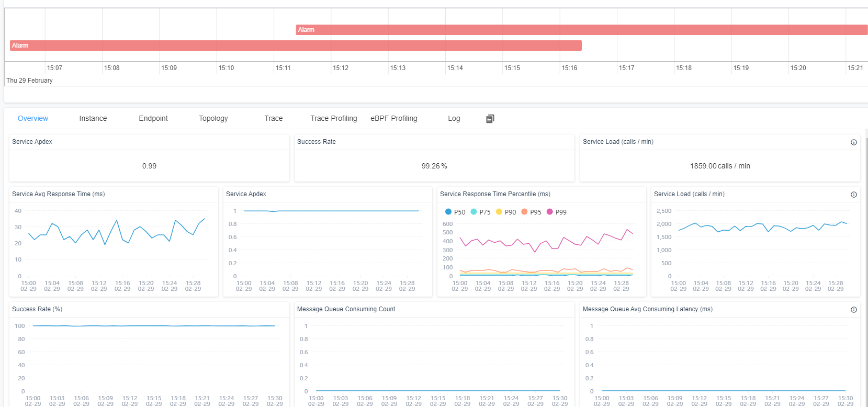The width and height of the screenshot is (868, 407).
Task: Select the Trace Profiling tab
Action: [x=334, y=118]
